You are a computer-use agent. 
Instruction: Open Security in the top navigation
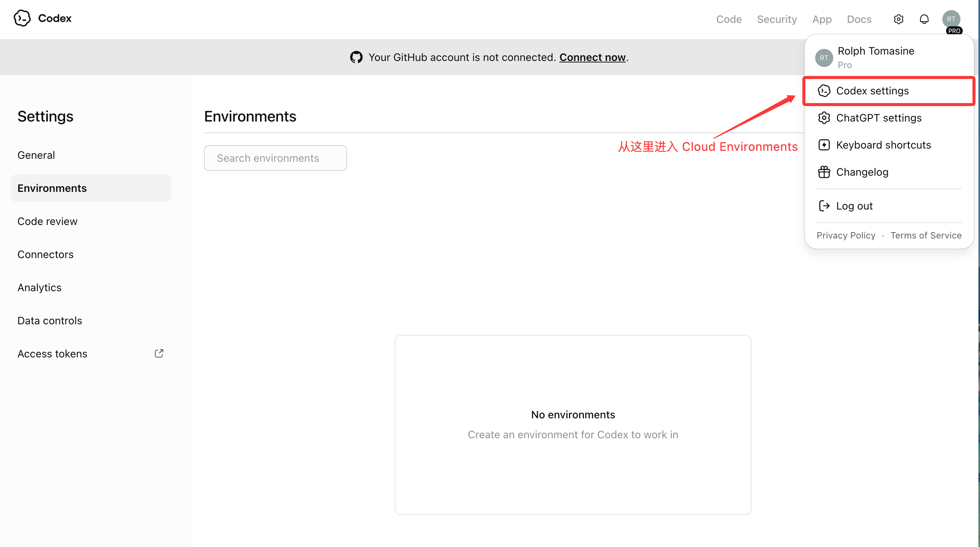pos(777,19)
